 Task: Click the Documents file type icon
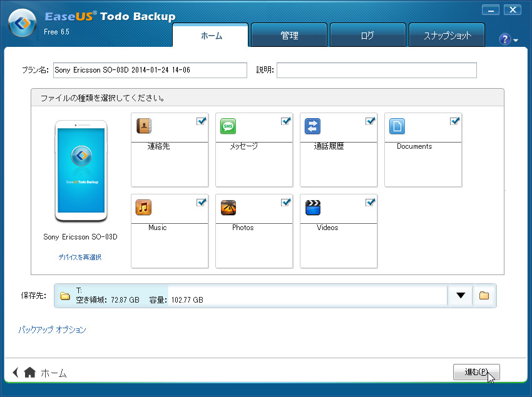point(396,126)
